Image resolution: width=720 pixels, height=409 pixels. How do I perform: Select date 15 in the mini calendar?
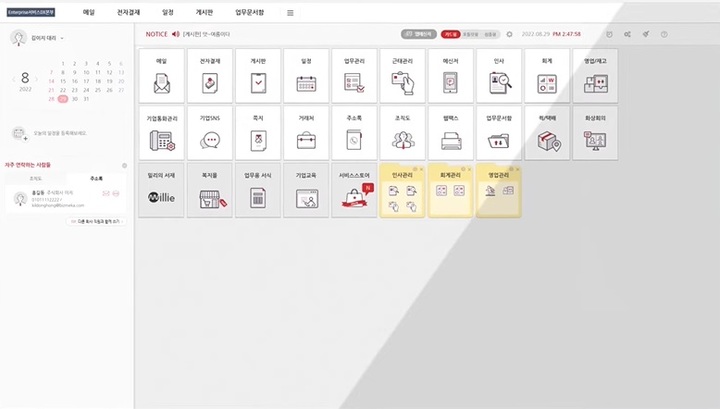click(63, 81)
